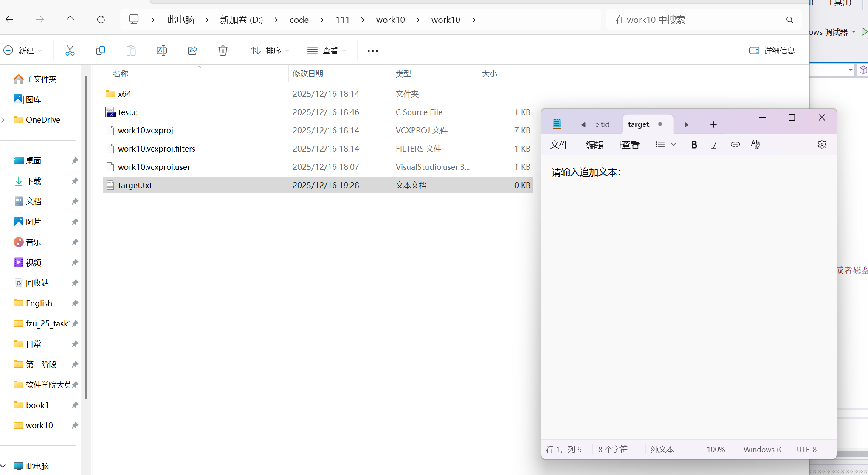Toggle italic formatting in Notepad
This screenshot has width=868, height=475.
point(715,145)
